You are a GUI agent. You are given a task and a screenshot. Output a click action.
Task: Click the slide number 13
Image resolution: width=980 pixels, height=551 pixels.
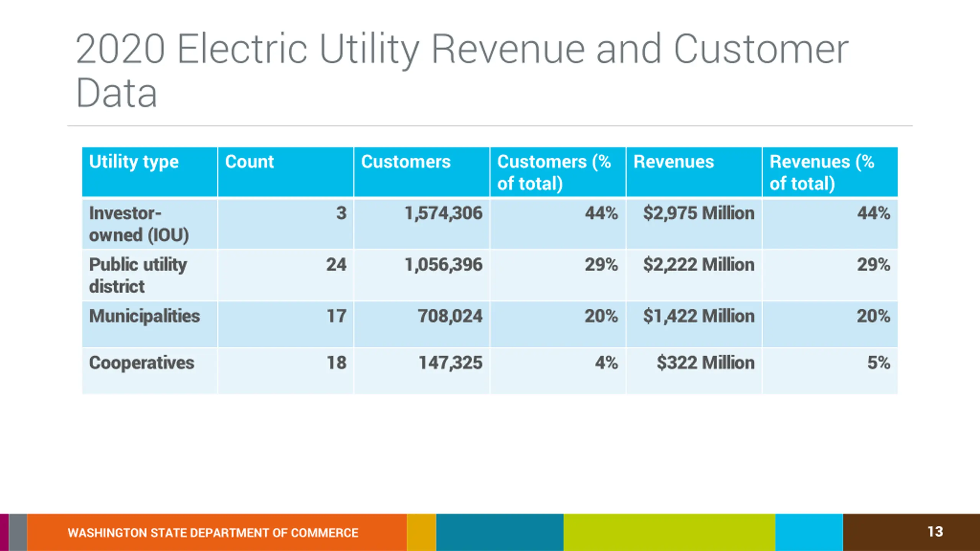pos(935,531)
